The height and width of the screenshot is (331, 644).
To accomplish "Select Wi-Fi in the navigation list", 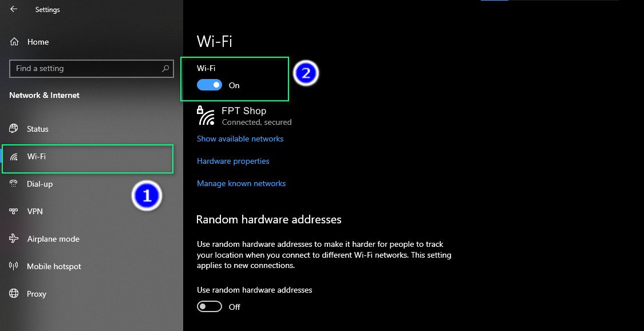I will click(37, 156).
